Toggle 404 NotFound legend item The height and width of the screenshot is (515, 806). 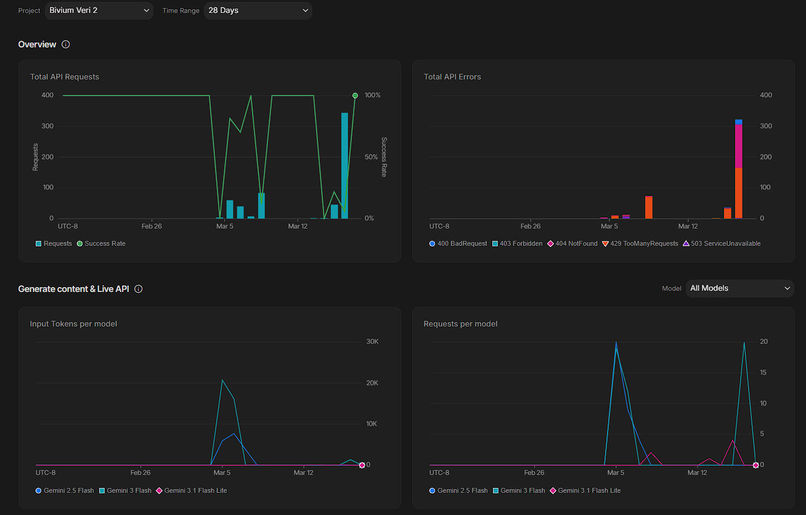click(572, 244)
